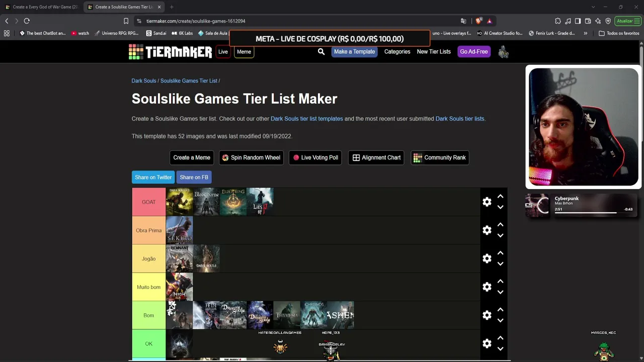This screenshot has height=362, width=644.
Task: Move the Bom tier row down
Action: pyautogui.click(x=500, y=321)
